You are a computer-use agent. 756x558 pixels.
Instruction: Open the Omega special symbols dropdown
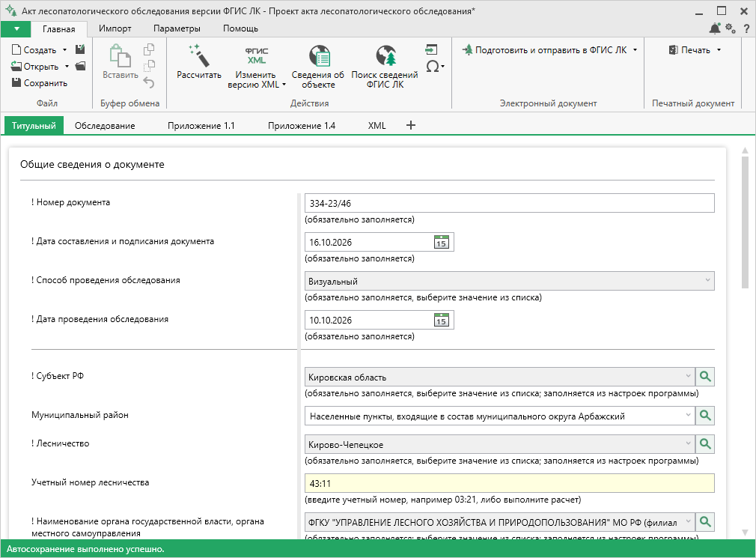pyautogui.click(x=435, y=66)
